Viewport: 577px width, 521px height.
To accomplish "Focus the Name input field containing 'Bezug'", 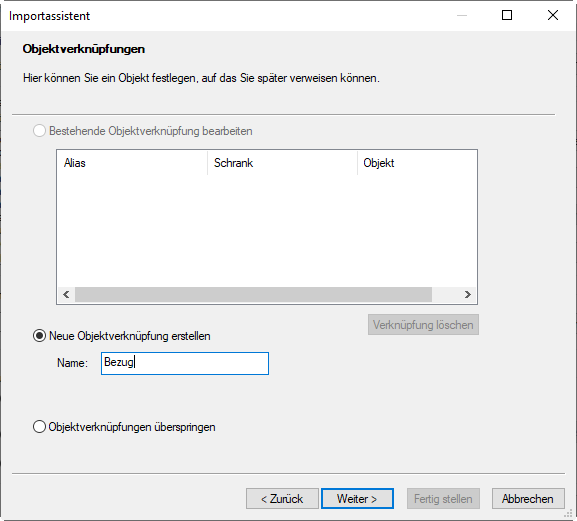I will 185,363.
